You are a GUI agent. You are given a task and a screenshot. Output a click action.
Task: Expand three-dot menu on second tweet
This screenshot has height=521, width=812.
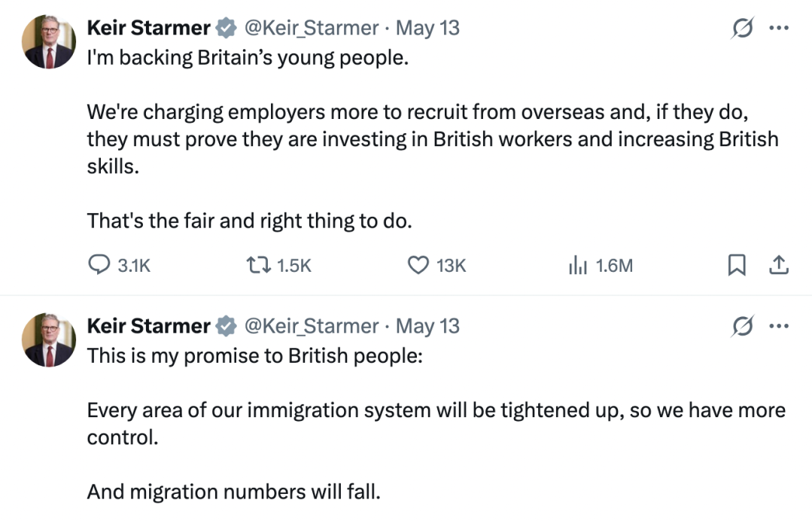point(779,326)
